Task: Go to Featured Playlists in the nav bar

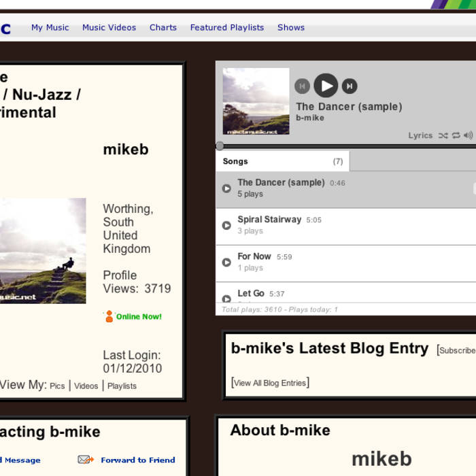Action: coord(226,28)
